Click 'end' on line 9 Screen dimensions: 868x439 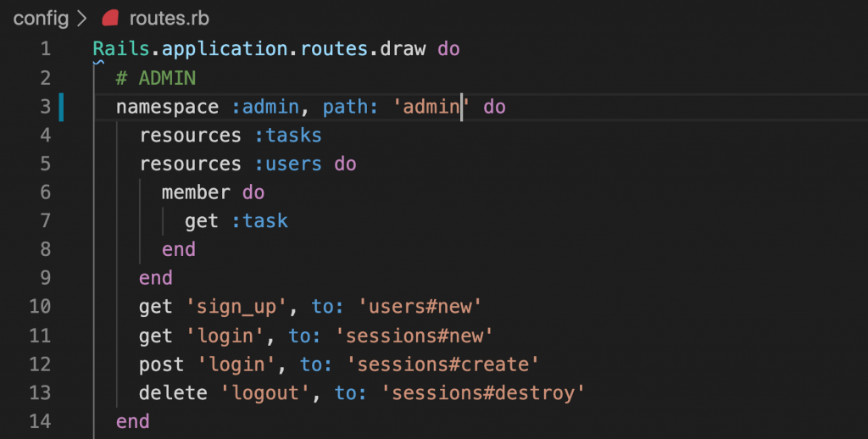coord(156,278)
